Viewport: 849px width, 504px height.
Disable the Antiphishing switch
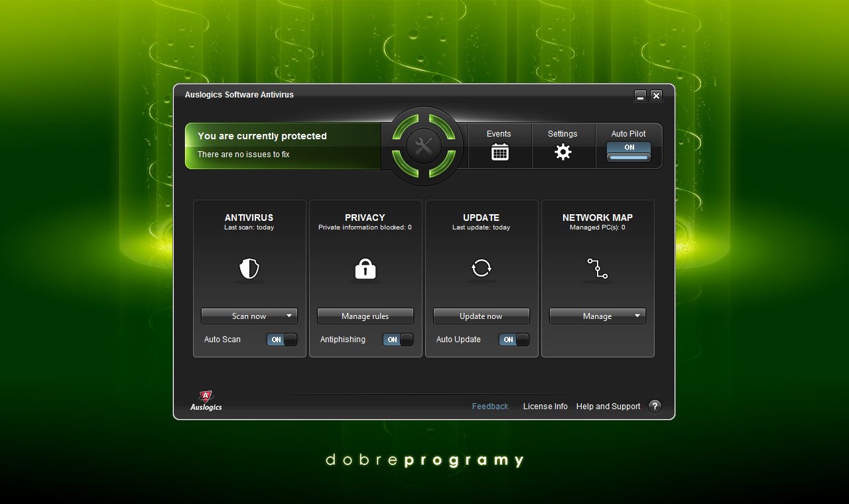point(398,340)
